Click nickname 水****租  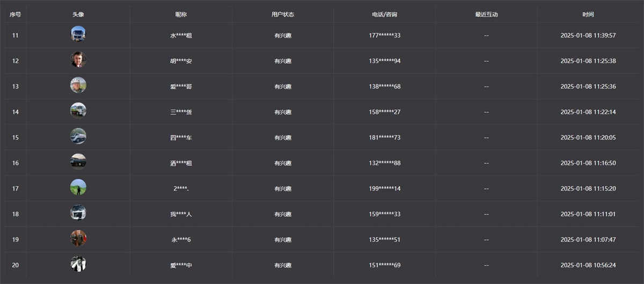(181, 35)
